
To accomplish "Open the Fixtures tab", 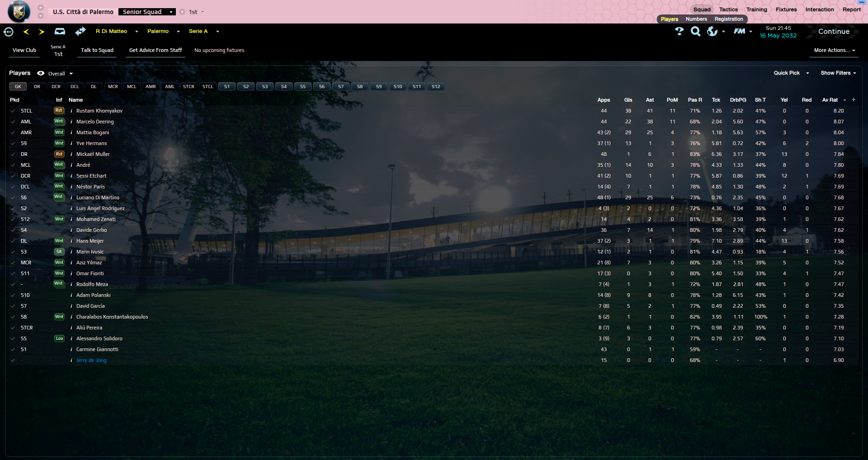I will pos(786,9).
